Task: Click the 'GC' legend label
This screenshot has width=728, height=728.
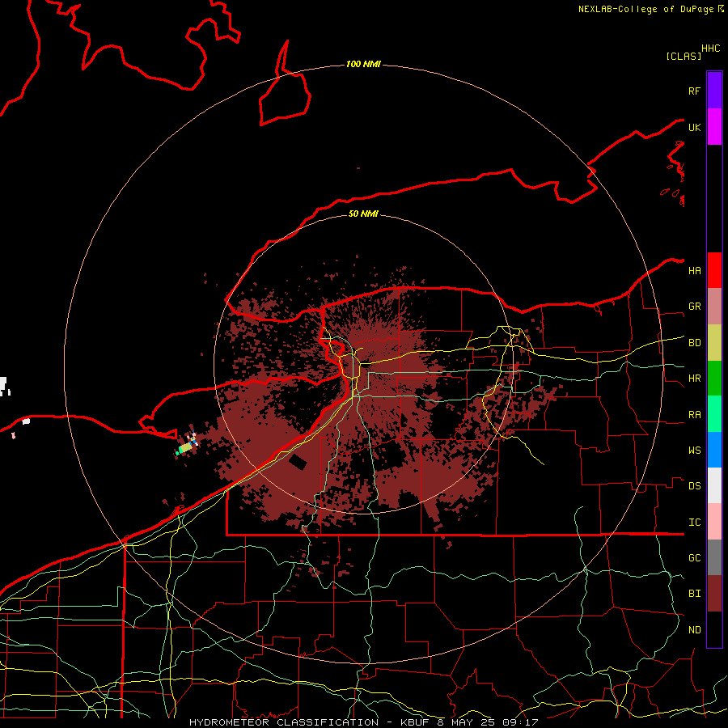Action: (x=694, y=558)
